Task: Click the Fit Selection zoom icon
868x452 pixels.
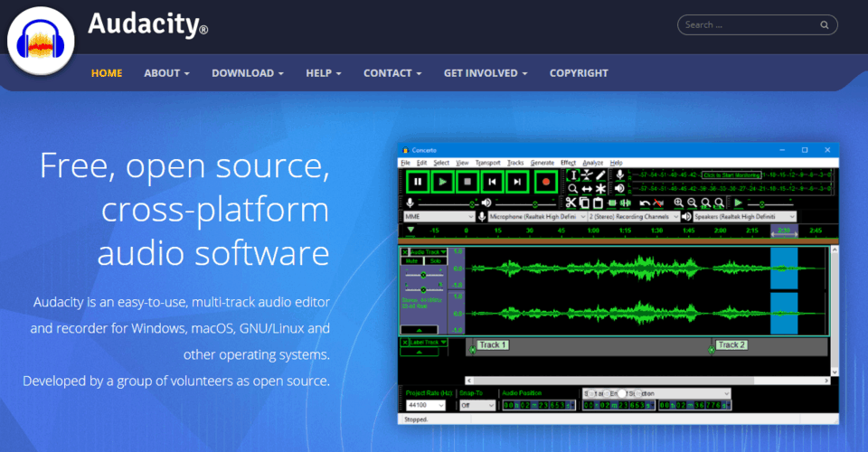Action: click(x=706, y=203)
